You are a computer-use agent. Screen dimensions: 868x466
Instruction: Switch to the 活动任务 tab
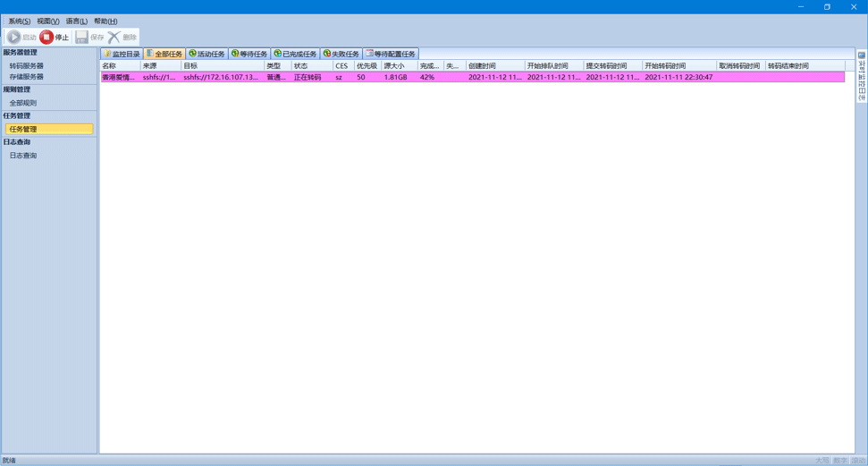(x=206, y=54)
